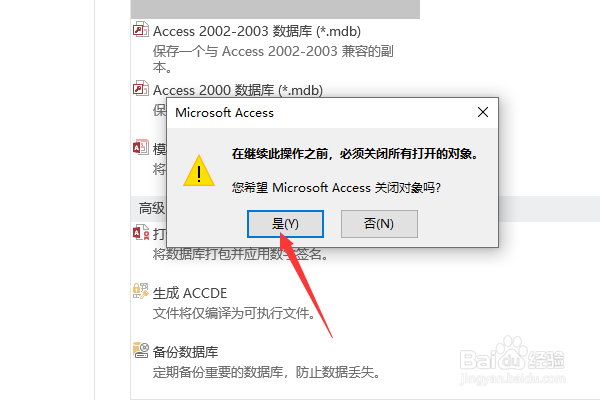
Task: Click the template file icon beside 模
Action: tap(140, 147)
